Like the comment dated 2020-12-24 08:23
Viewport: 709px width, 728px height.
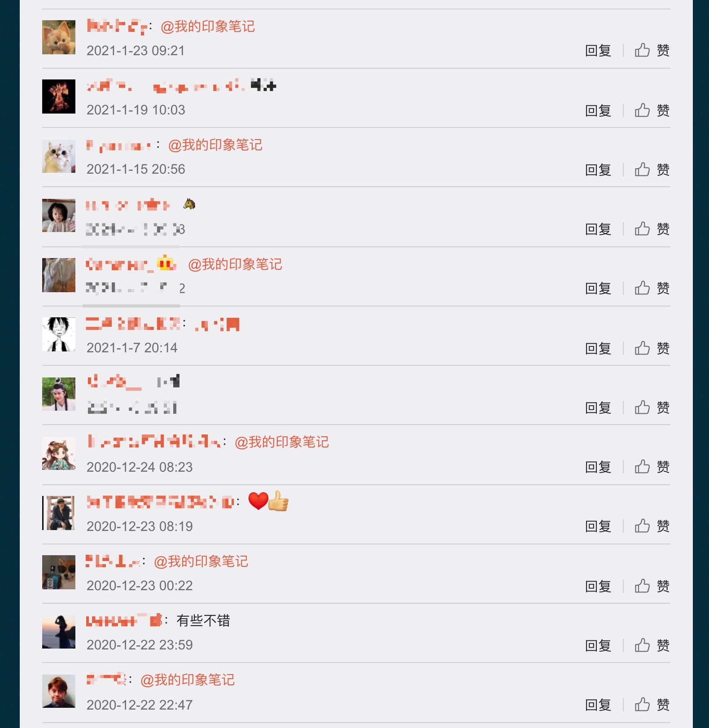coord(652,467)
